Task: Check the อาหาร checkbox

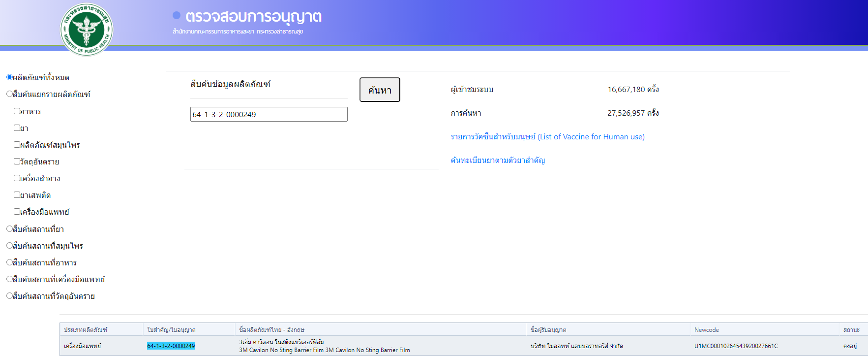Action: click(17, 111)
